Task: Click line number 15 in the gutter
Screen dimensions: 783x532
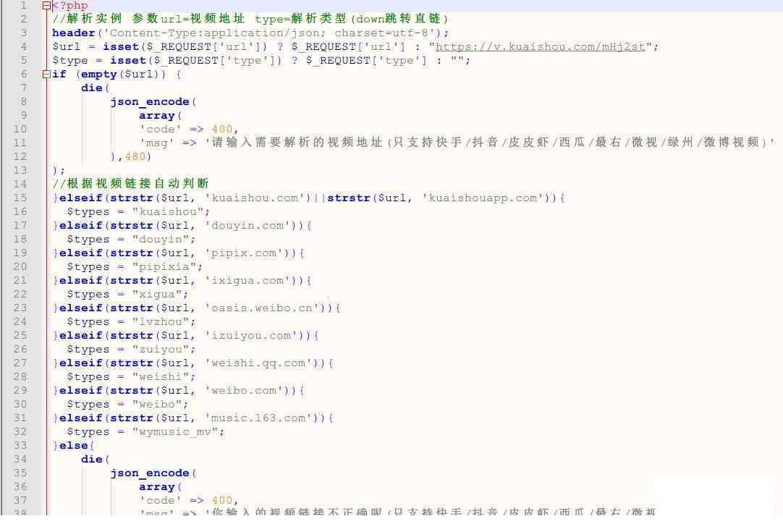Action: tap(20, 198)
